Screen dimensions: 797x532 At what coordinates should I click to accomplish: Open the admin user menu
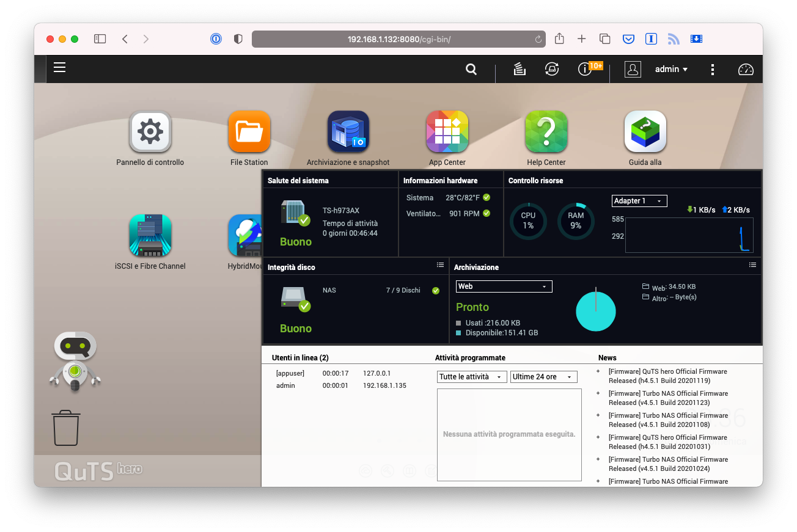coord(671,70)
